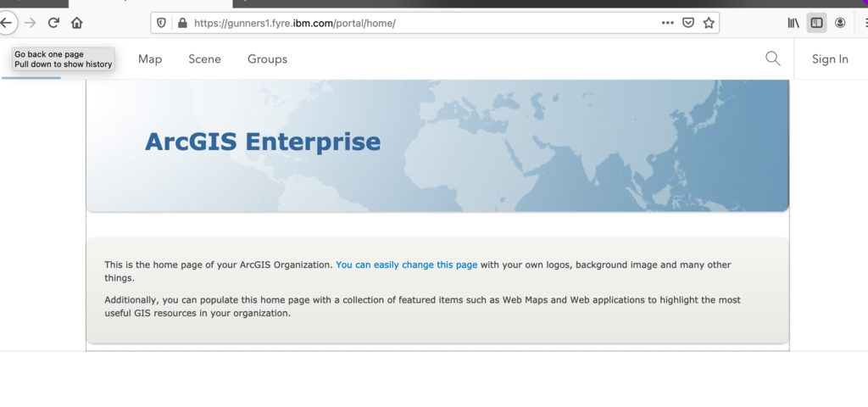The image size is (868, 407).
Task: Open the Library bookmarks icon
Action: [793, 23]
